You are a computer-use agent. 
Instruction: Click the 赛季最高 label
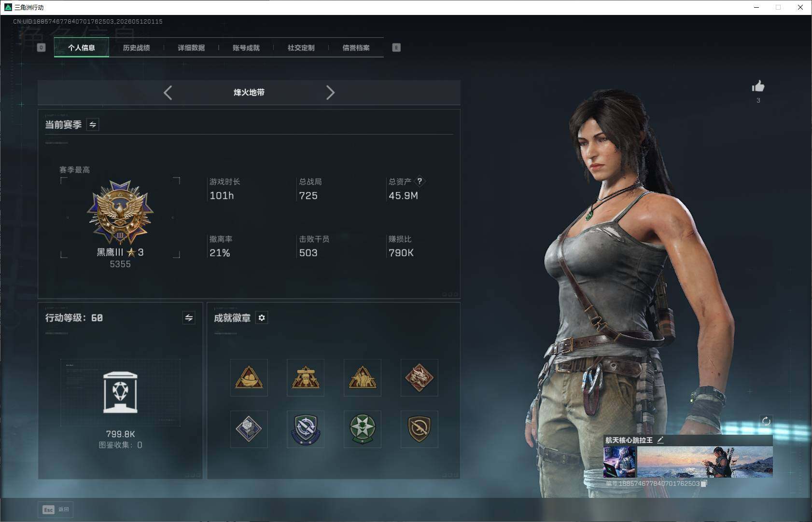click(x=75, y=170)
